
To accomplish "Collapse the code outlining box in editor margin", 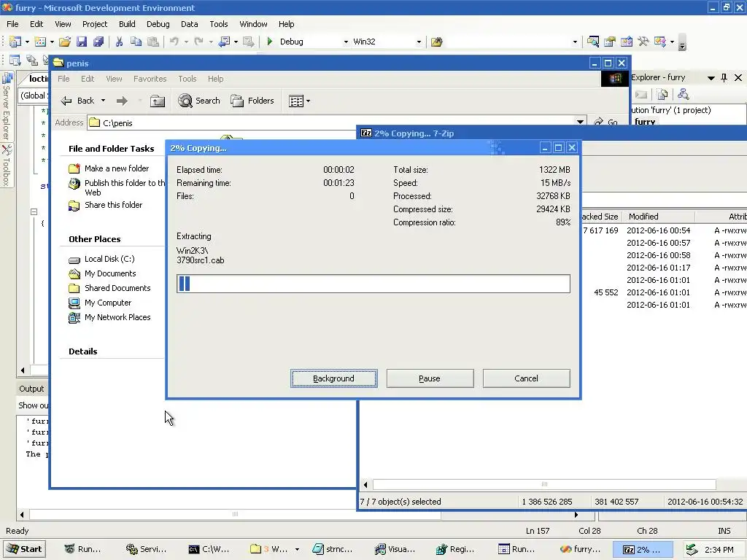I will click(34, 211).
